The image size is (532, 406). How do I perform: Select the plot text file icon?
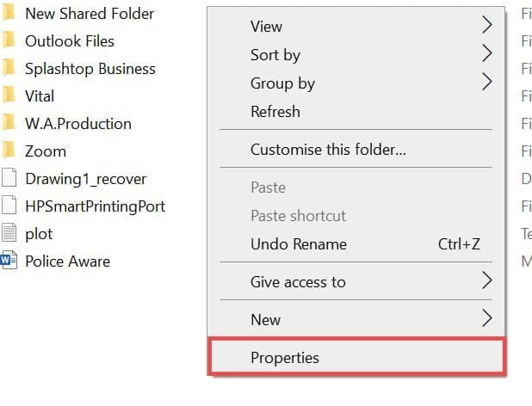(x=9, y=233)
